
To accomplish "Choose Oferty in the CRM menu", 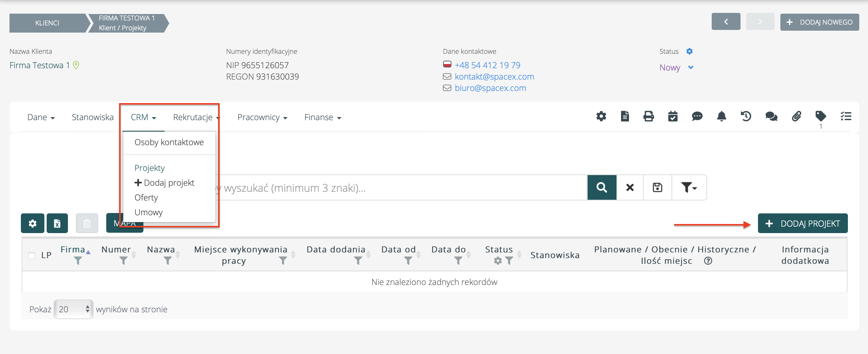I will (x=146, y=197).
